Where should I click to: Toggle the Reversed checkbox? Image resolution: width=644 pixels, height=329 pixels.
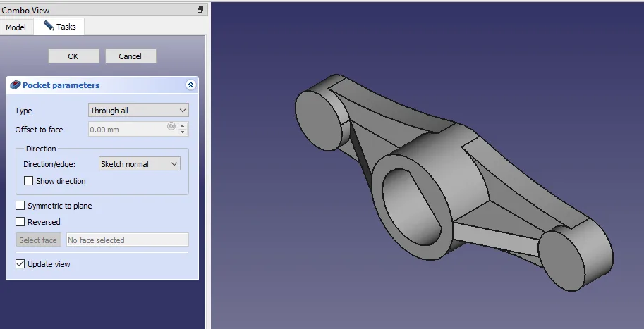click(20, 222)
